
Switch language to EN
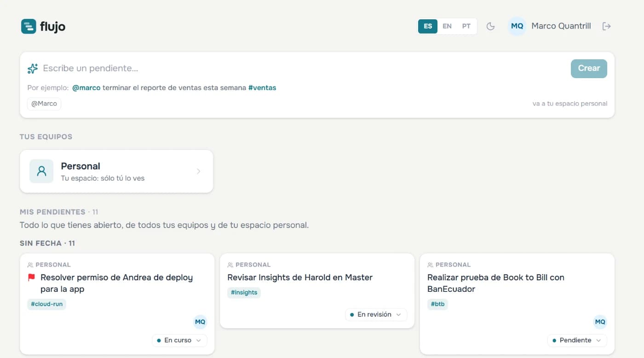tap(447, 26)
